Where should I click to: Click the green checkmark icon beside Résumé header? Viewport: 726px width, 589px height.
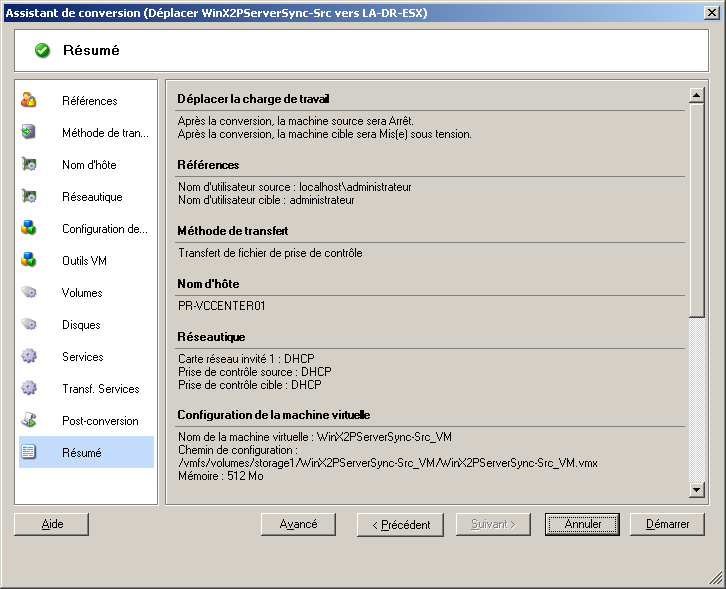coord(42,50)
